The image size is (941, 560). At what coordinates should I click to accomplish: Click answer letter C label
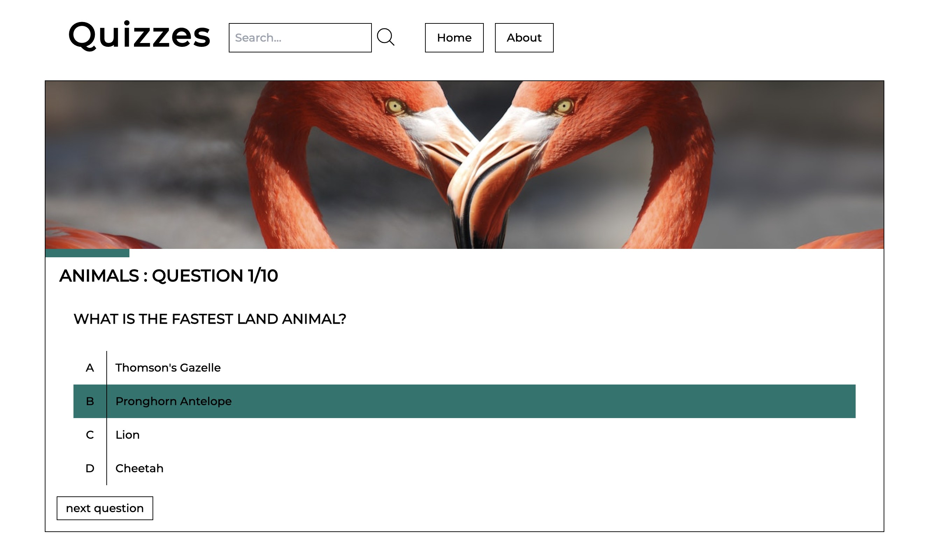coord(90,435)
